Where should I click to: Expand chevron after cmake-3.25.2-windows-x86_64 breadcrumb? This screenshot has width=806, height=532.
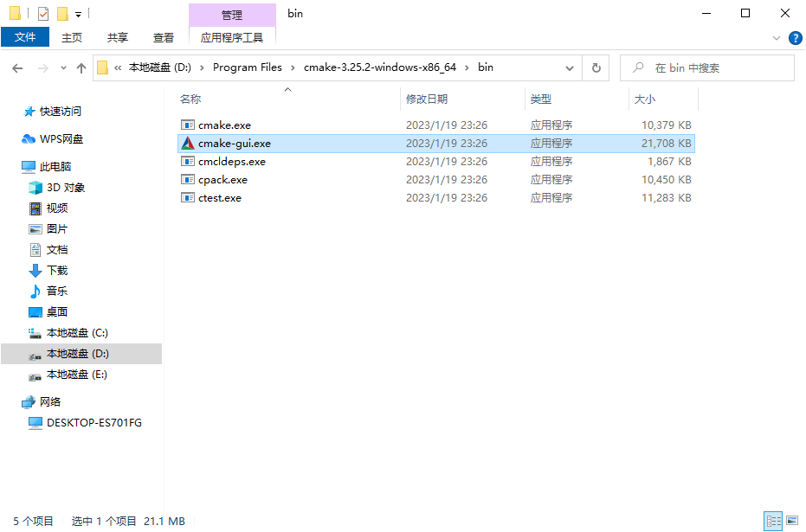467,67
